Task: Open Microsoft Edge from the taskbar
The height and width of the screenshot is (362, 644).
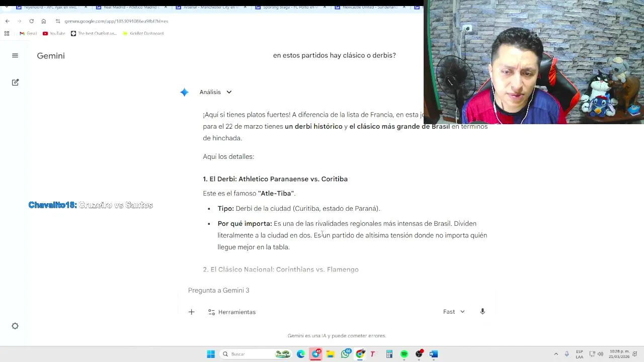Action: coord(301,354)
